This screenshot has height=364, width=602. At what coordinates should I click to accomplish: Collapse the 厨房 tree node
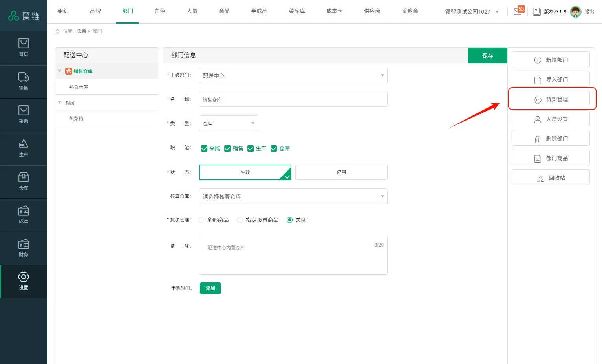[x=60, y=102]
